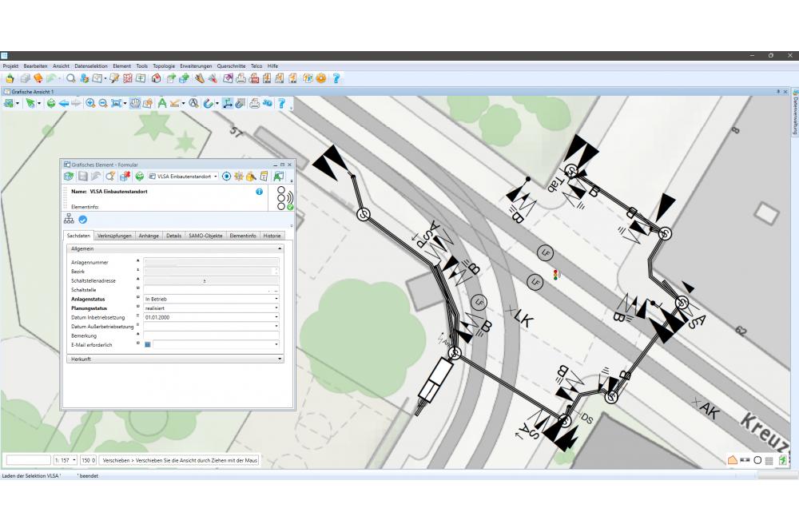This screenshot has height=532, width=799.
Task: Click the green text label 'A' tool
Action: tap(162, 103)
